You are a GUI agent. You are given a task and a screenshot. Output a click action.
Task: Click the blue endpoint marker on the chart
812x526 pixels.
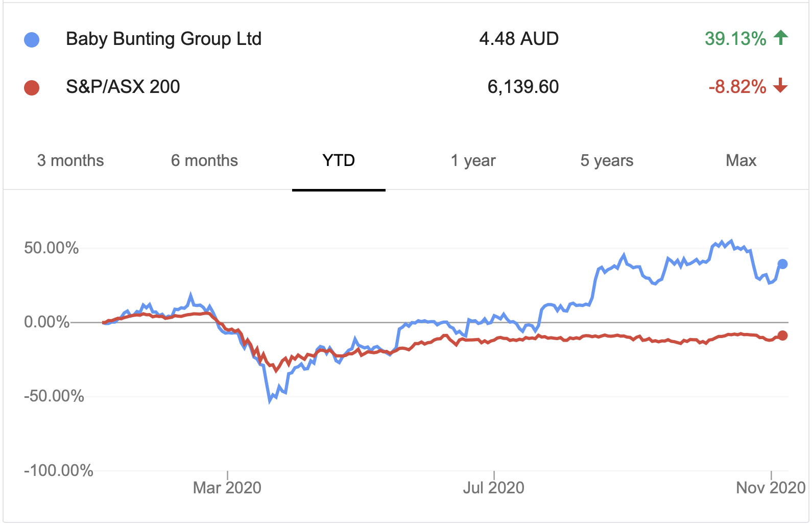[782, 264]
